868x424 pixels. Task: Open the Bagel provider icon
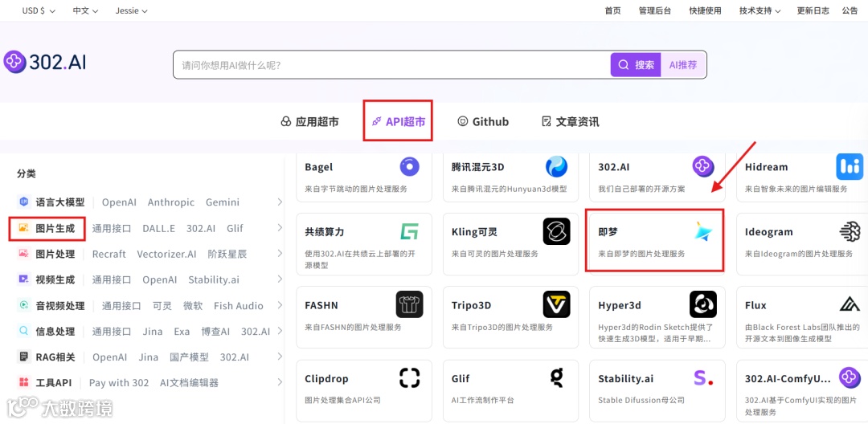[x=410, y=166]
